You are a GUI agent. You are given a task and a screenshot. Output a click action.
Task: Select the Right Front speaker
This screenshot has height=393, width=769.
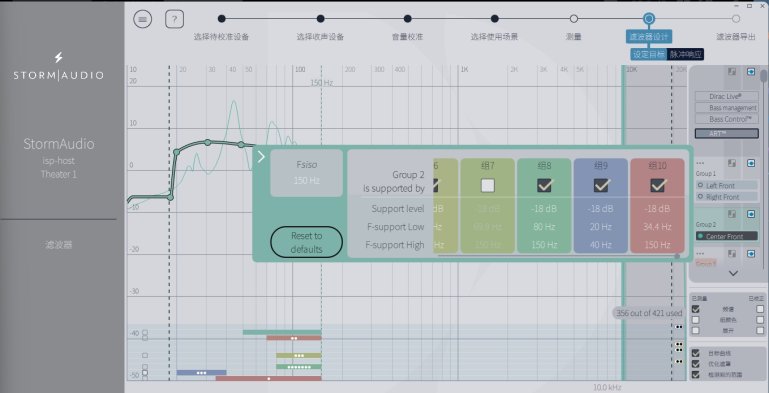(726, 197)
